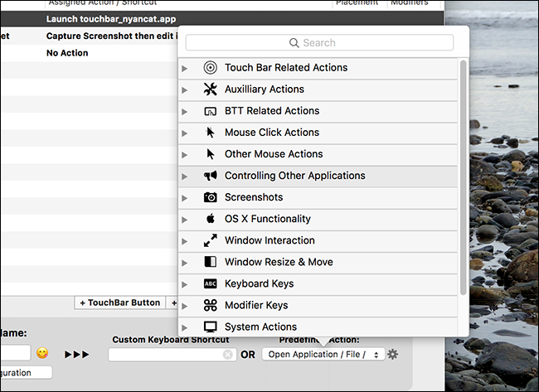Expand the Screenshots disclosure triangle

pyautogui.click(x=185, y=198)
